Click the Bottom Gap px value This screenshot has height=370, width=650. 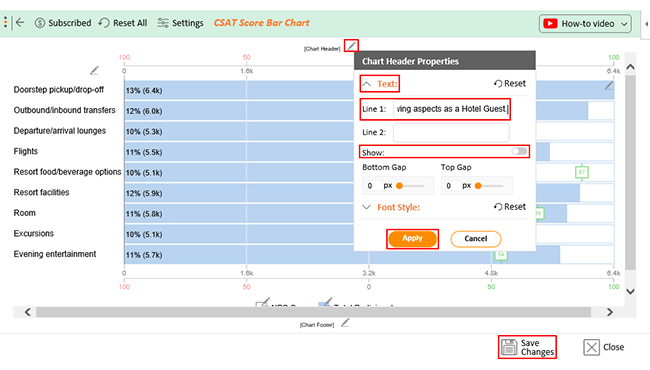click(x=371, y=186)
